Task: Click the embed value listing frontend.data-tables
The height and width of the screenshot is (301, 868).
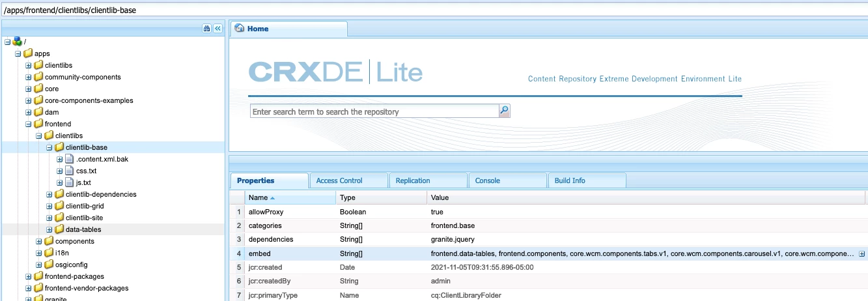Action: 641,253
